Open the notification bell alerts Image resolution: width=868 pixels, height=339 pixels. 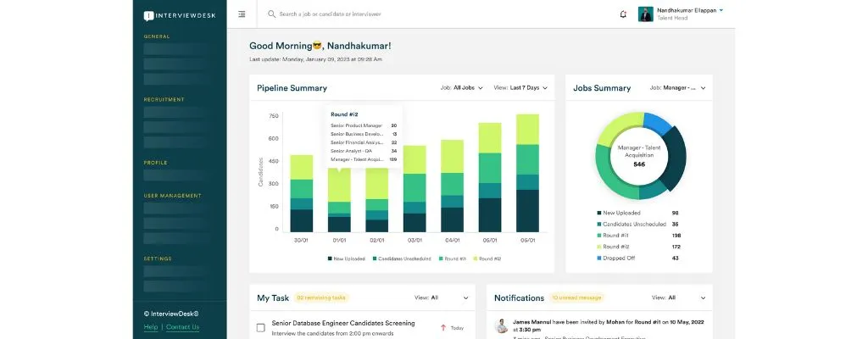[623, 14]
